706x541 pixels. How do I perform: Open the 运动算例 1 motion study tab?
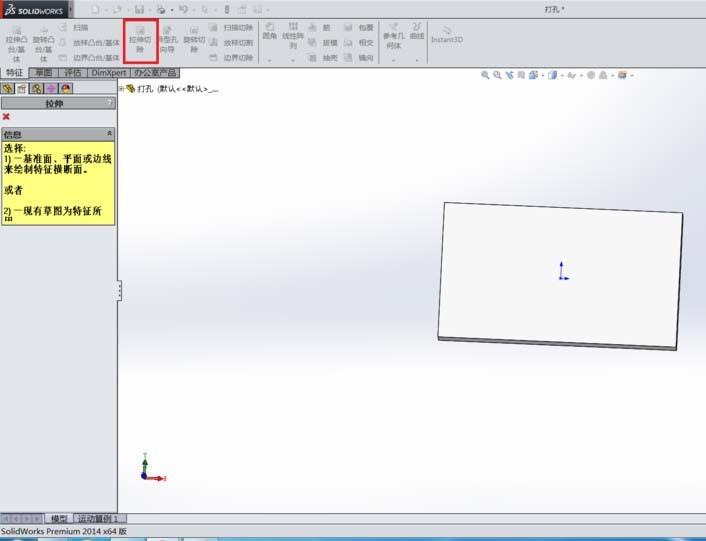point(100,518)
